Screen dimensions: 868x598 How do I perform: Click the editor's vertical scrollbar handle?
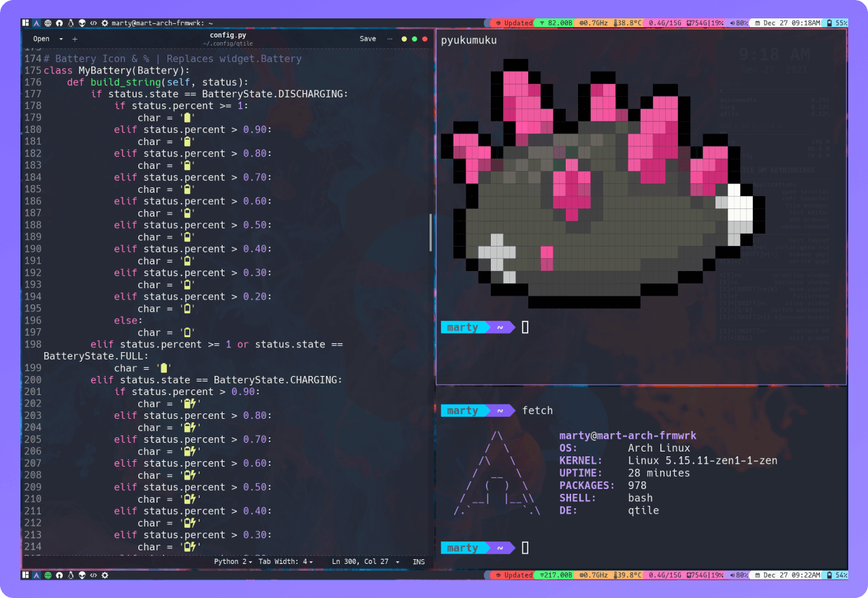430,232
